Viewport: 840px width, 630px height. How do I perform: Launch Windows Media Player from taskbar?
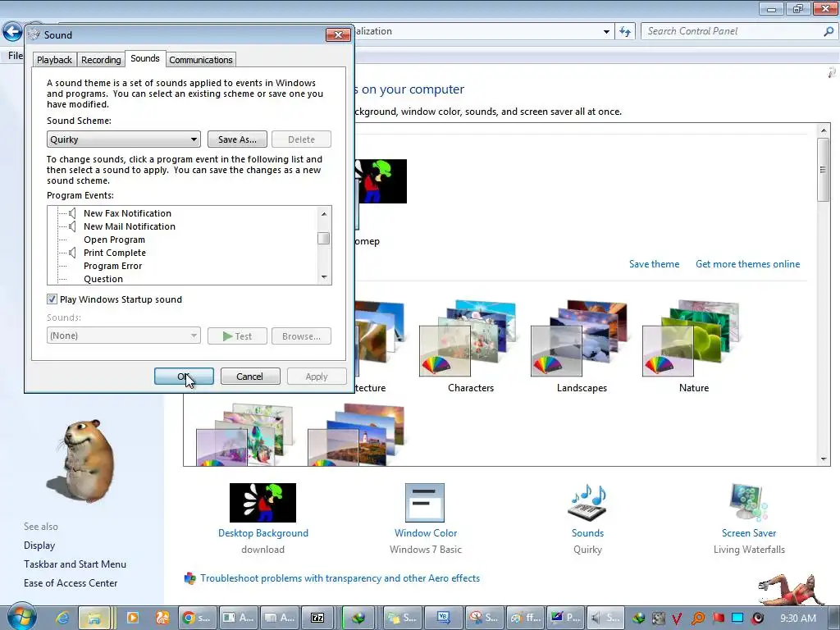tap(132, 618)
